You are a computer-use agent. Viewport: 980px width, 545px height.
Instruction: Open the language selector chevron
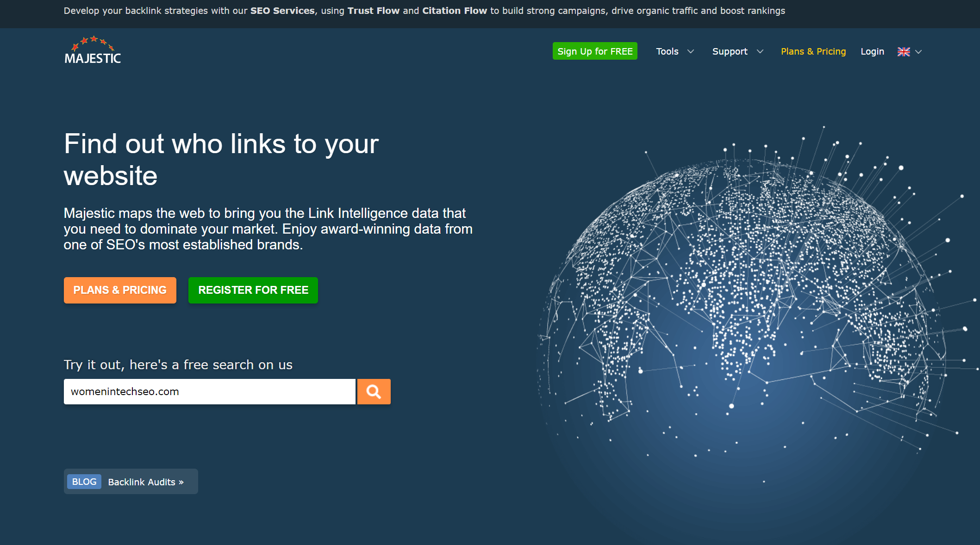coord(919,52)
